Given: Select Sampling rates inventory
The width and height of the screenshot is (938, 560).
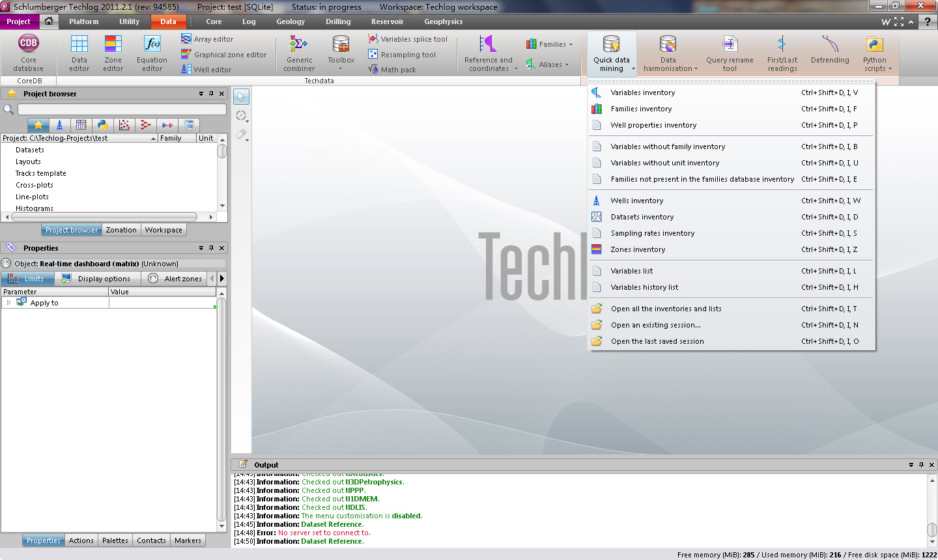Looking at the screenshot, I should coord(731,233).
